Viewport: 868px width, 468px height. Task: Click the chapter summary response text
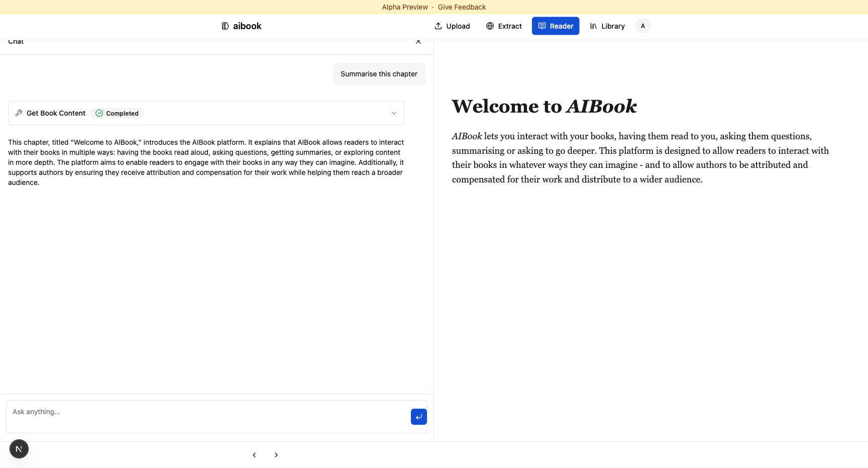[206, 162]
